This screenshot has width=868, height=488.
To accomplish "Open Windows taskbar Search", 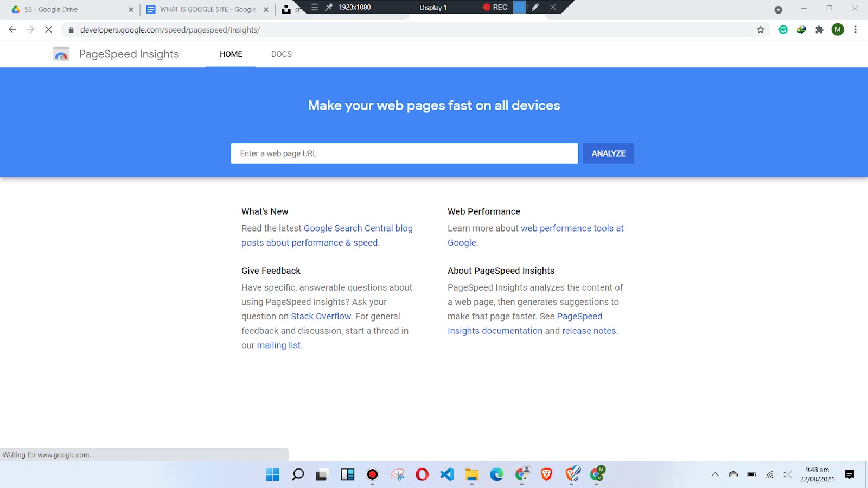I will click(298, 475).
